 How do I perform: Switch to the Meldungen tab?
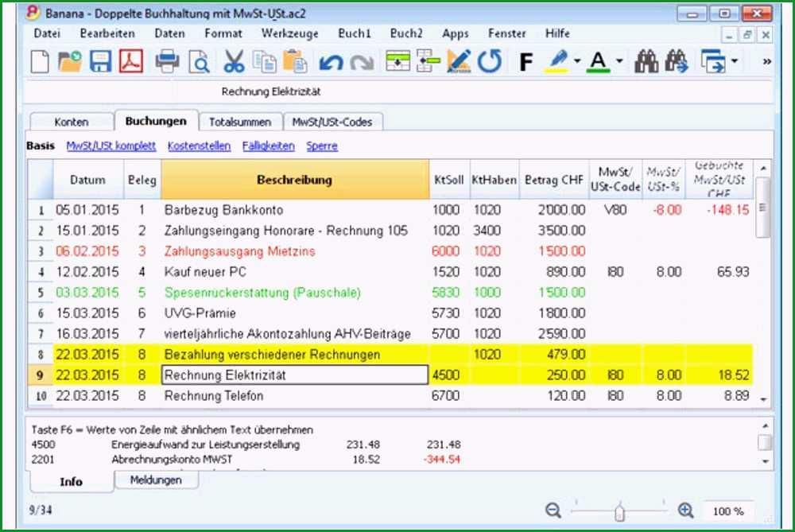pos(156,480)
